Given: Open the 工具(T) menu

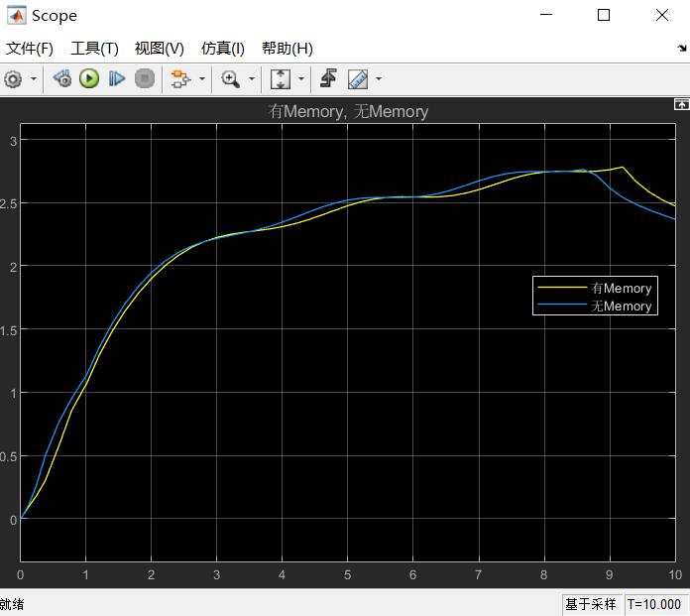Looking at the screenshot, I should click(94, 48).
